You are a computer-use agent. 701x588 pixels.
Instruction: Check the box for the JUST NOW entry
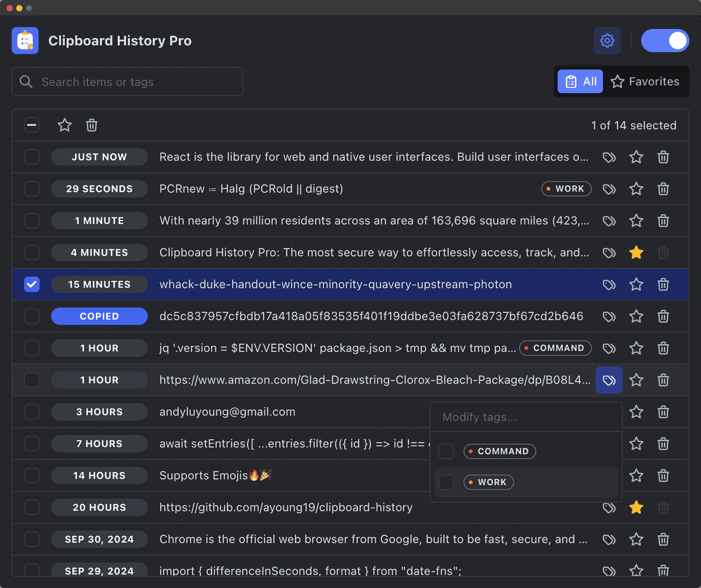click(32, 157)
